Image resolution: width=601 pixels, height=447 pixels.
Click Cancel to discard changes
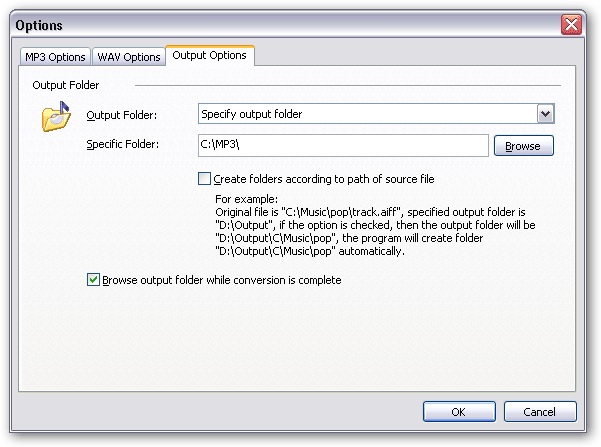tap(540, 412)
